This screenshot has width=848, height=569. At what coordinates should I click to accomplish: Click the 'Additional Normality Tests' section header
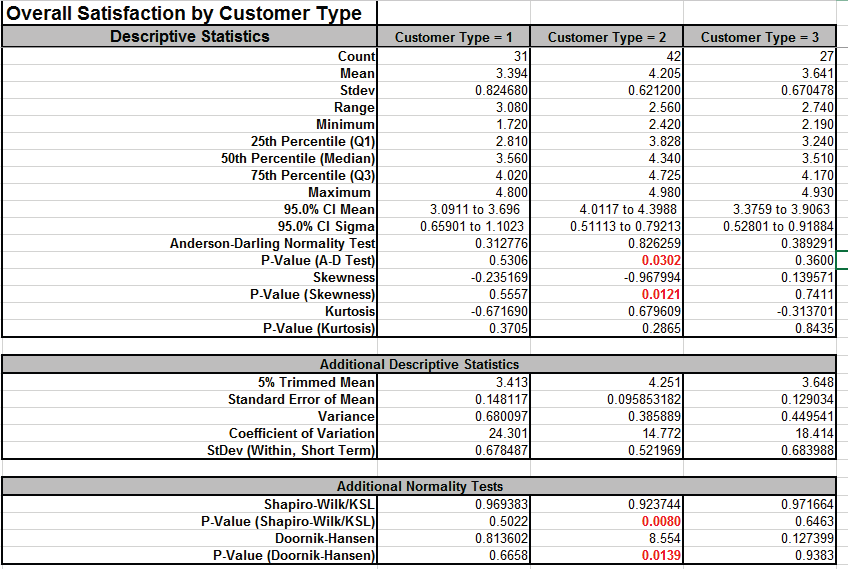pyautogui.click(x=418, y=486)
